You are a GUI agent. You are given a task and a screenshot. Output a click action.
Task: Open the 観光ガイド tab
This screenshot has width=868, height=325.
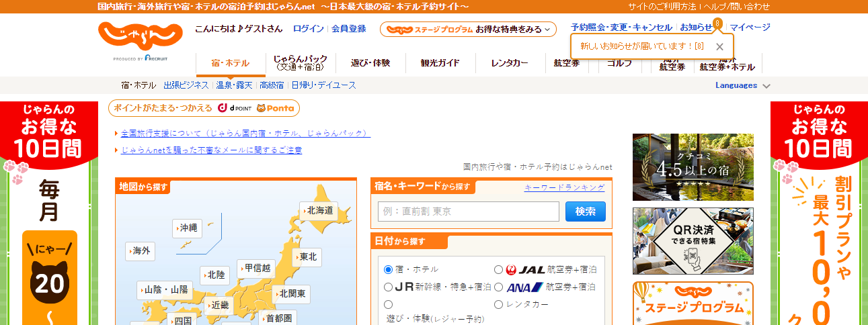[x=440, y=63]
